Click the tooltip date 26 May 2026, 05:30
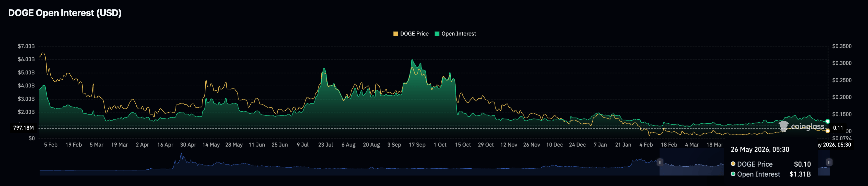This screenshot has height=186, width=868. (x=760, y=150)
